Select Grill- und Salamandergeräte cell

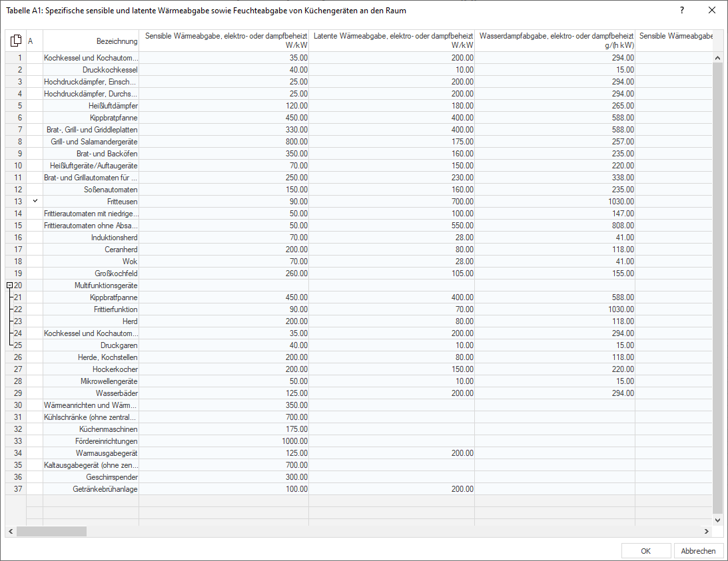[x=91, y=142]
